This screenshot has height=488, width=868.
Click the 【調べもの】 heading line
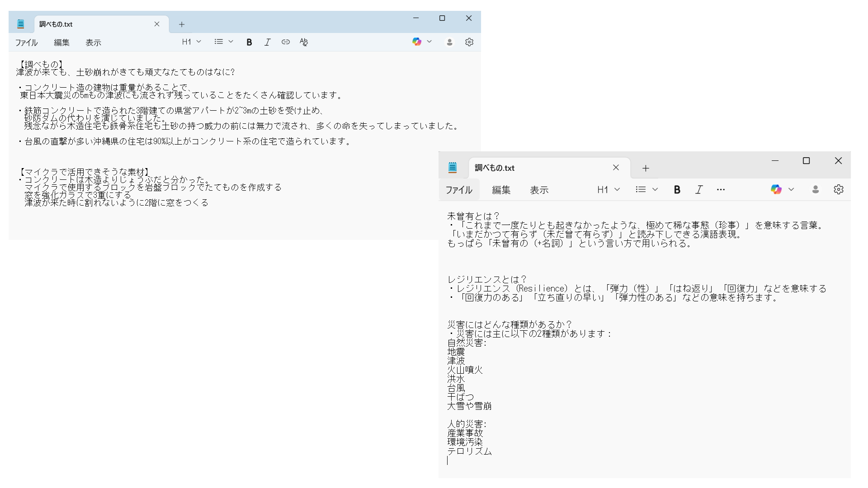41,65
